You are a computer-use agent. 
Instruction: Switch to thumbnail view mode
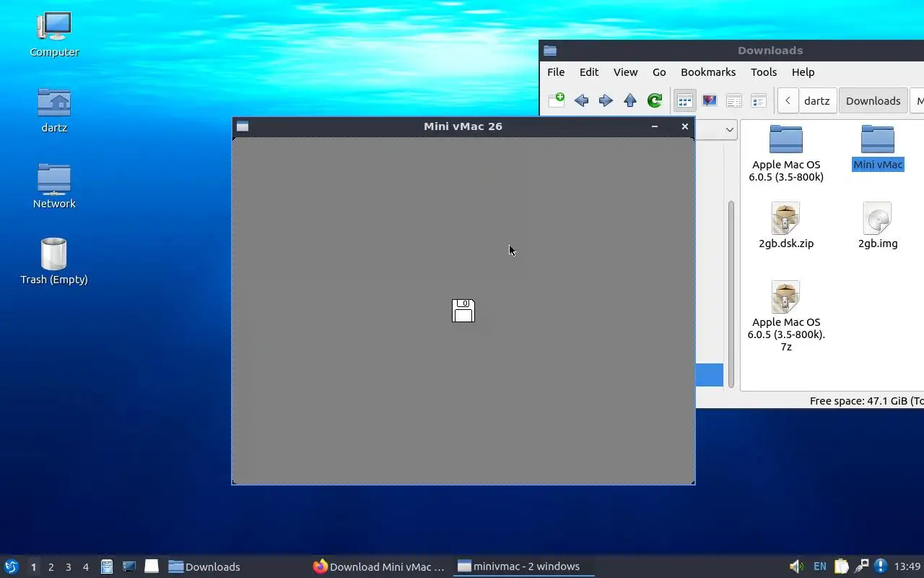[710, 100]
